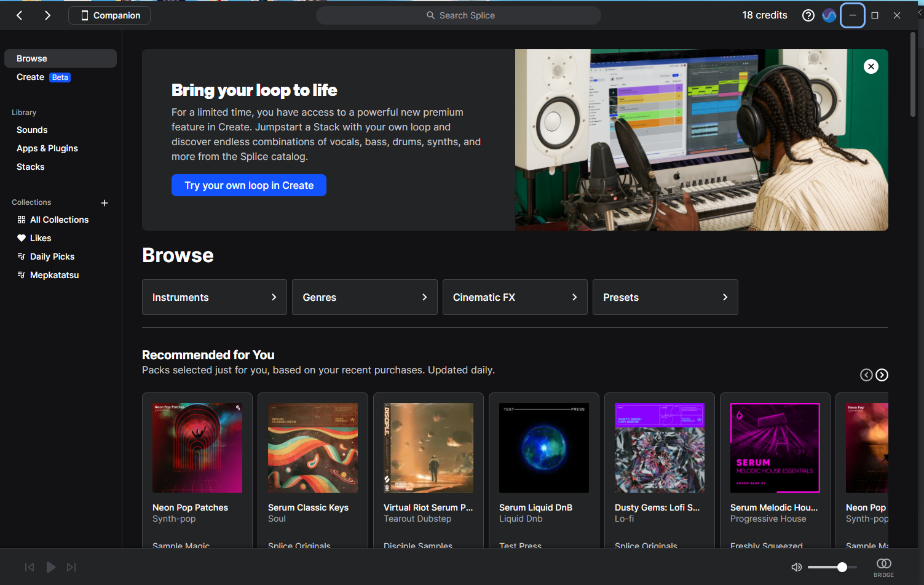Expand the Cinematic FX category
Image resolution: width=924 pixels, height=585 pixels.
click(x=515, y=297)
